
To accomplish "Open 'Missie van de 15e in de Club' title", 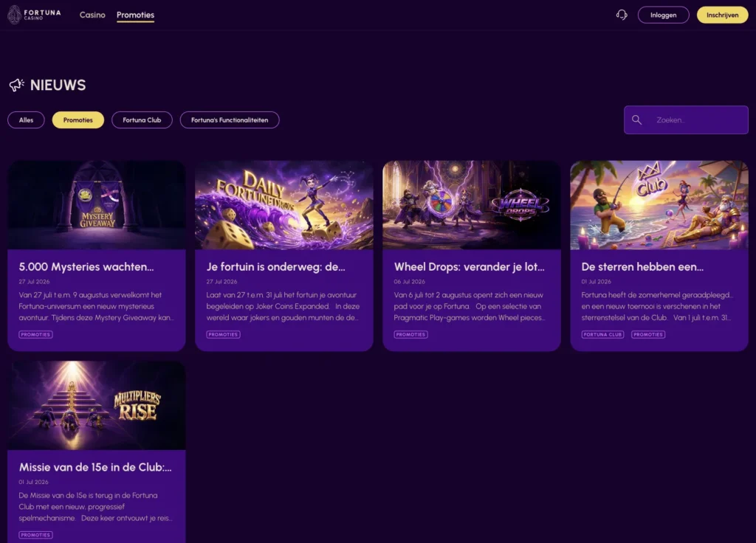I will point(95,467).
